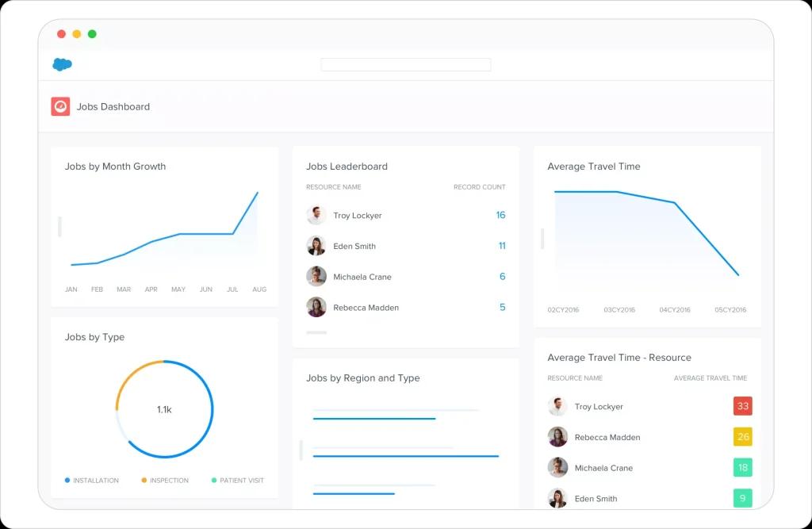Toggle the Inspection legend item
812x529 pixels.
[165, 481]
